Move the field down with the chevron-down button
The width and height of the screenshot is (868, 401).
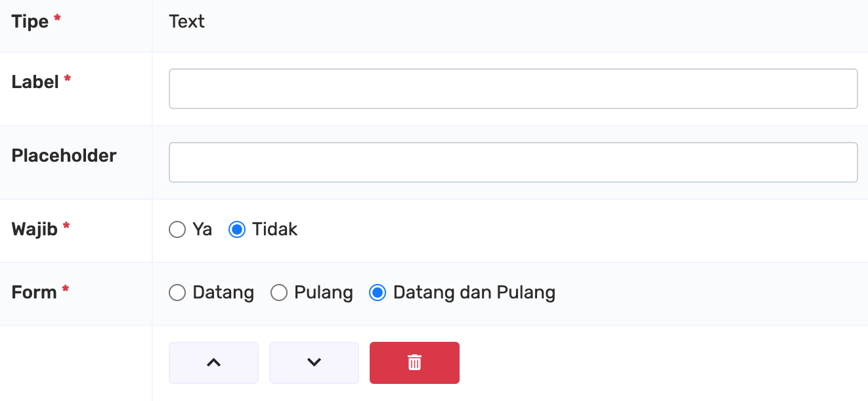tap(314, 362)
